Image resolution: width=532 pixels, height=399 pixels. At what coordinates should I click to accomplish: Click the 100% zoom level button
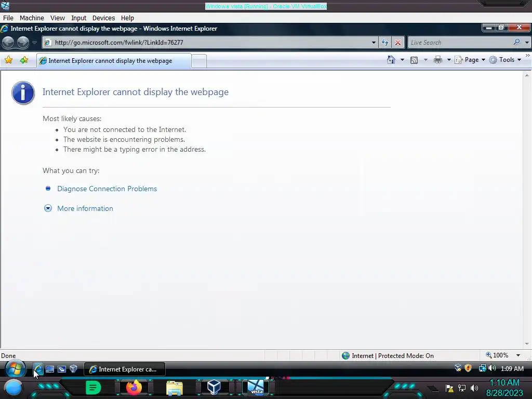(497, 355)
